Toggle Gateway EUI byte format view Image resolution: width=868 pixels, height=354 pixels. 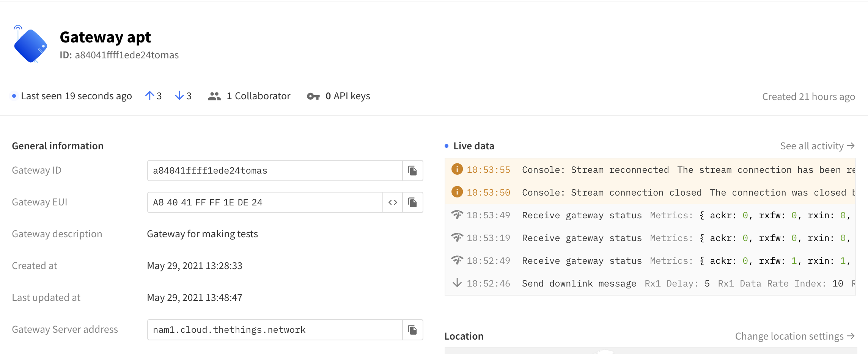coord(393,202)
